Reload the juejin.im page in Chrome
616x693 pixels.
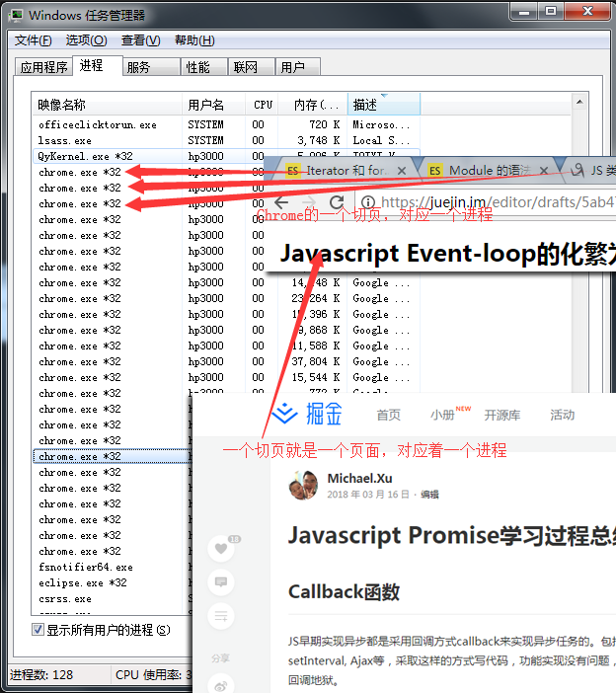(x=337, y=202)
